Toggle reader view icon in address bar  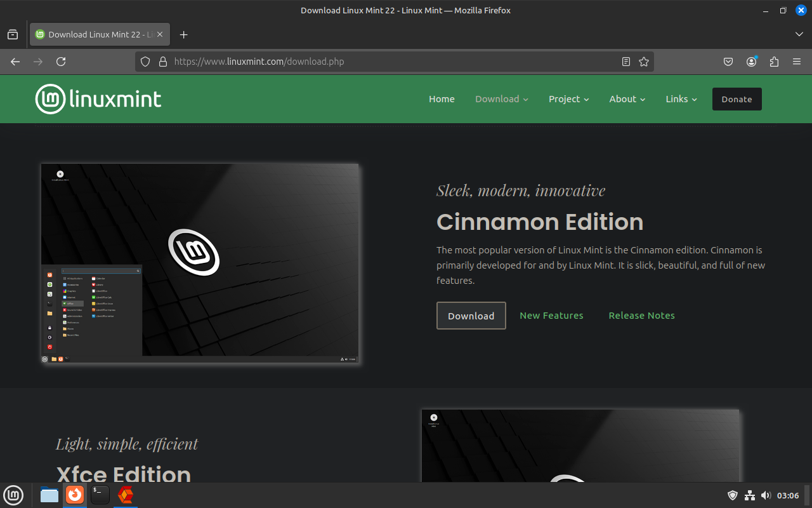(x=626, y=62)
